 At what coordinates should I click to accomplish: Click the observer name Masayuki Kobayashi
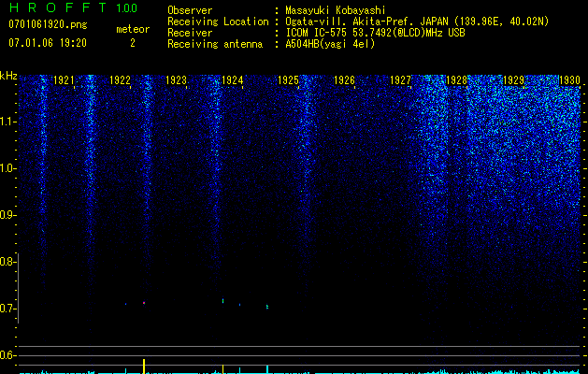click(x=336, y=10)
